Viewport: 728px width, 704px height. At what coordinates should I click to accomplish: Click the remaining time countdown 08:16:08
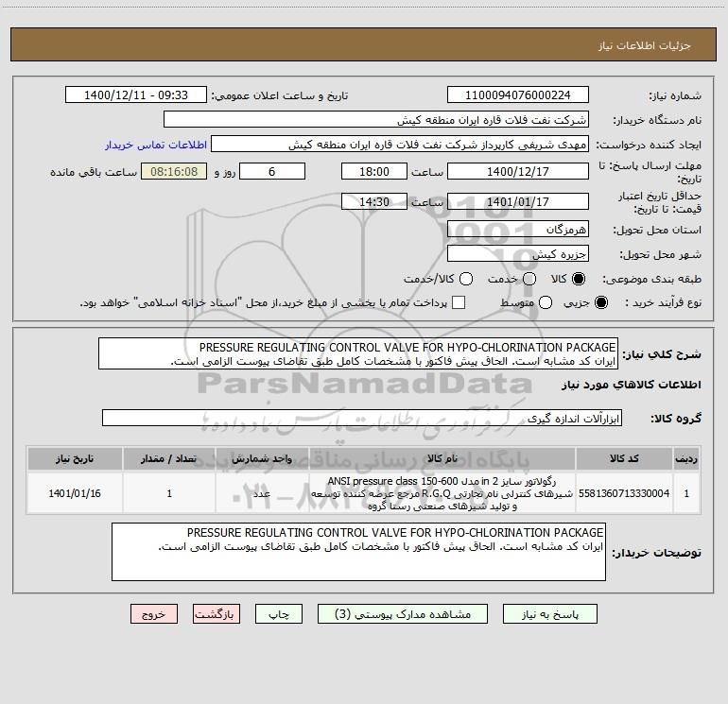(x=174, y=171)
